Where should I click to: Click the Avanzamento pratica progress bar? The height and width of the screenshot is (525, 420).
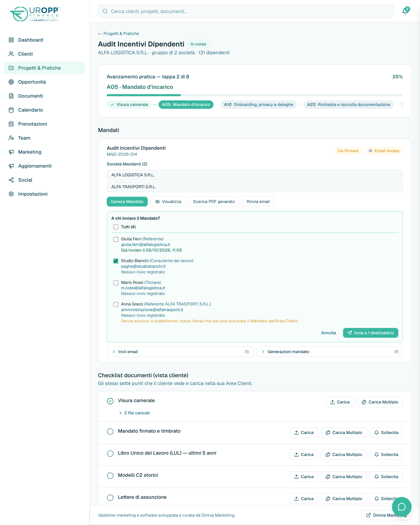point(255,95)
